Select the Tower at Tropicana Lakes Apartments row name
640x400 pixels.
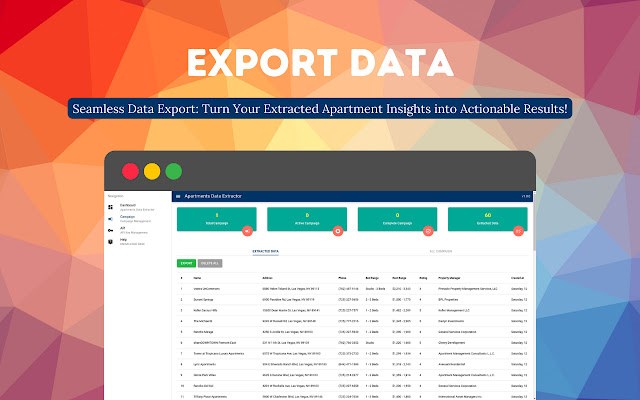click(219, 353)
